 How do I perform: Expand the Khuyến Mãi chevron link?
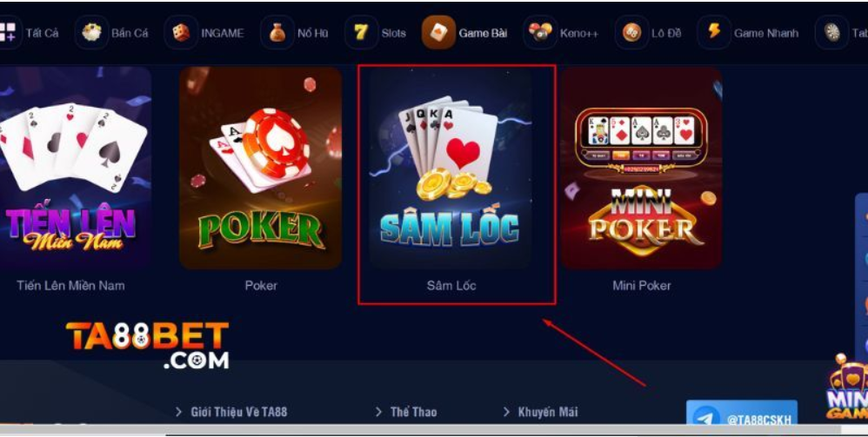pyautogui.click(x=506, y=412)
